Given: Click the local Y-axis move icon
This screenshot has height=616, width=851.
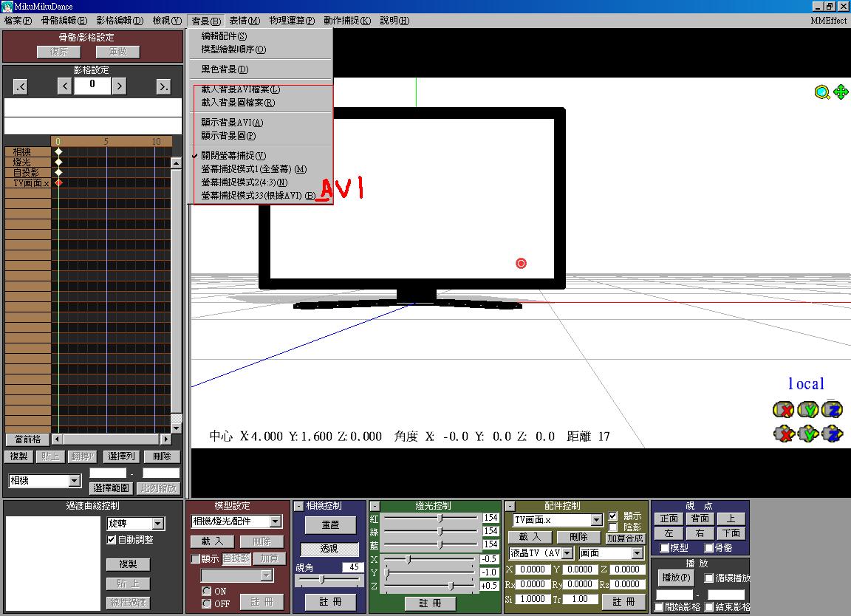Looking at the screenshot, I should [808, 434].
